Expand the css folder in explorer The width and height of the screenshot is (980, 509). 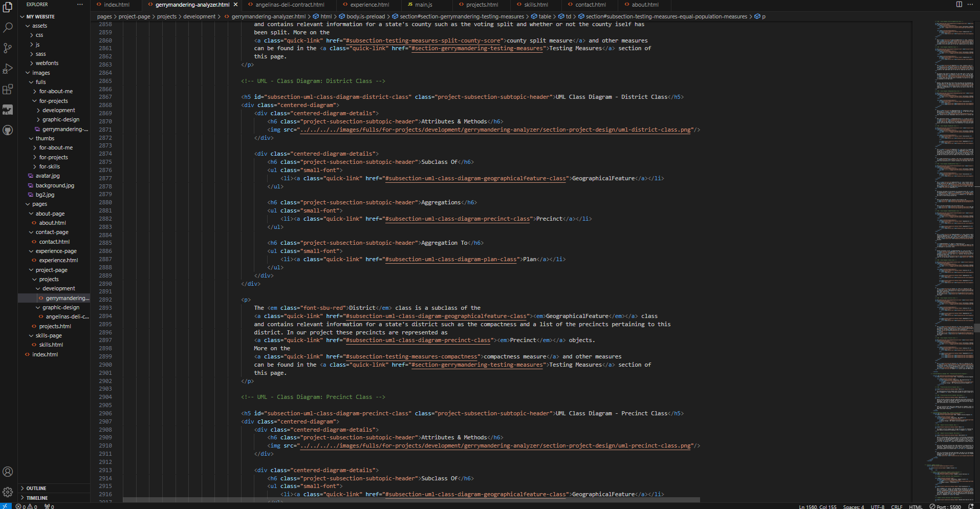[x=39, y=35]
